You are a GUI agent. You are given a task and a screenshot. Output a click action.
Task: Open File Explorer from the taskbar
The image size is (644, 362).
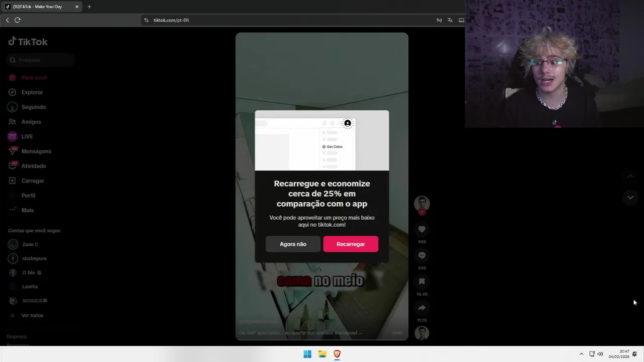(323, 354)
